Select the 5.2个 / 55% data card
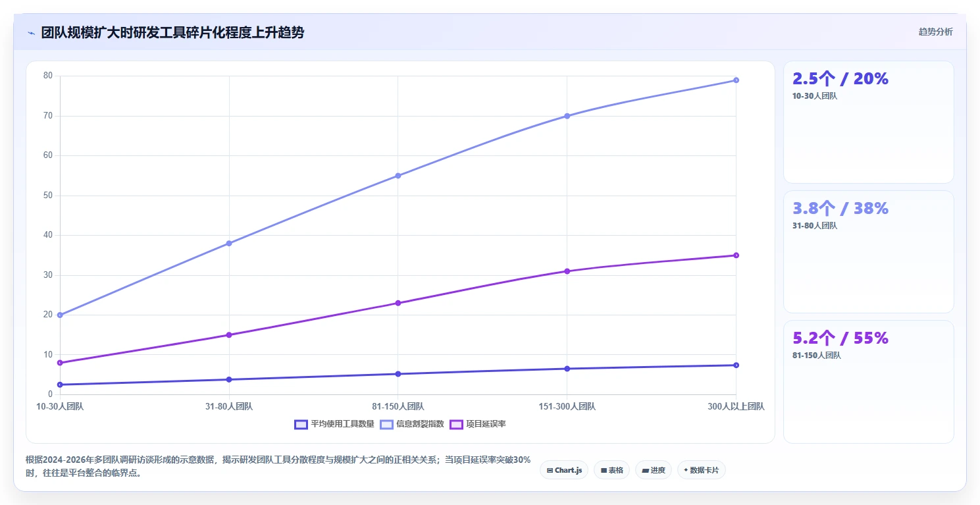Image resolution: width=980 pixels, height=505 pixels. click(868, 381)
